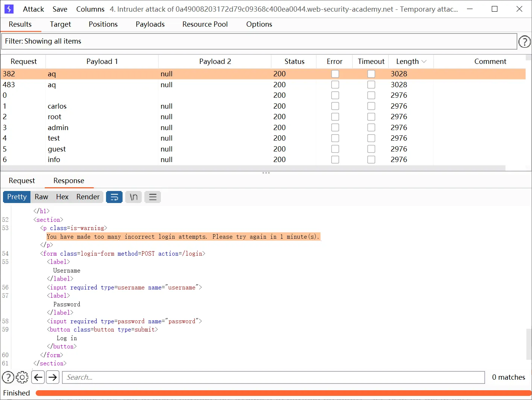Click the results table horizontal scrollbar
The image size is (532, 400).
tap(253, 168)
